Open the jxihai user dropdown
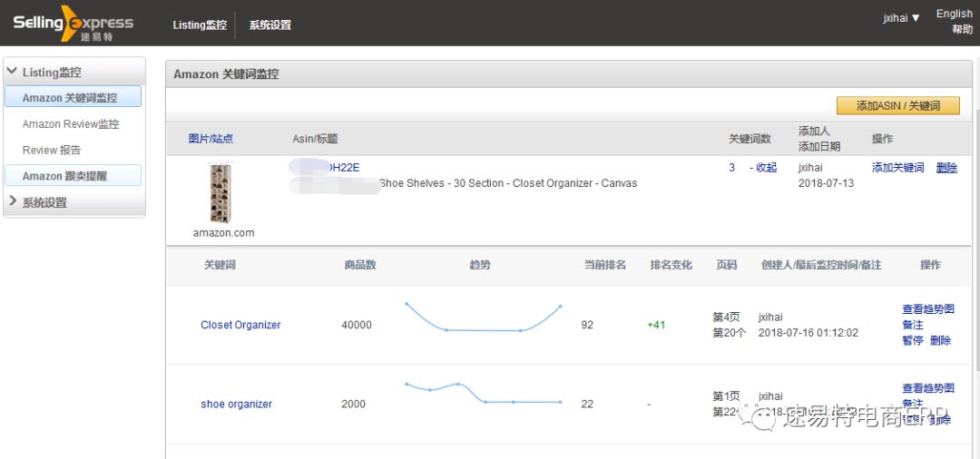The image size is (980, 459). [x=901, y=18]
